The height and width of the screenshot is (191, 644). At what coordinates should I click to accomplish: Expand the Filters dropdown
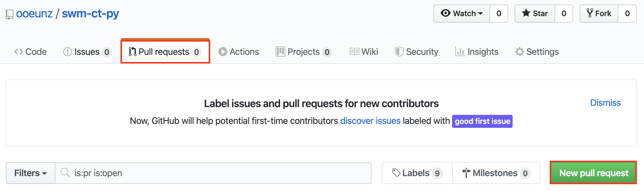click(31, 173)
